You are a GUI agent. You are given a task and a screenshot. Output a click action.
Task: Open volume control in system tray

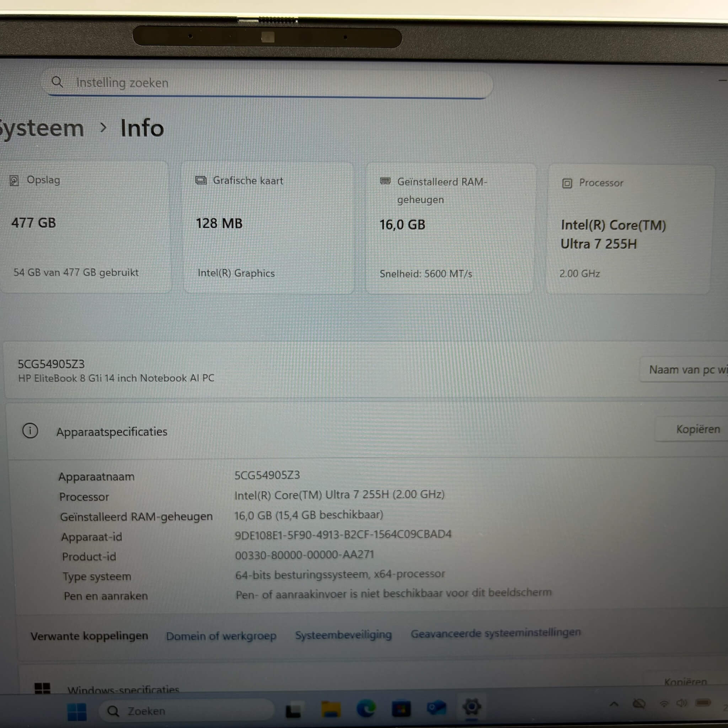(x=681, y=703)
